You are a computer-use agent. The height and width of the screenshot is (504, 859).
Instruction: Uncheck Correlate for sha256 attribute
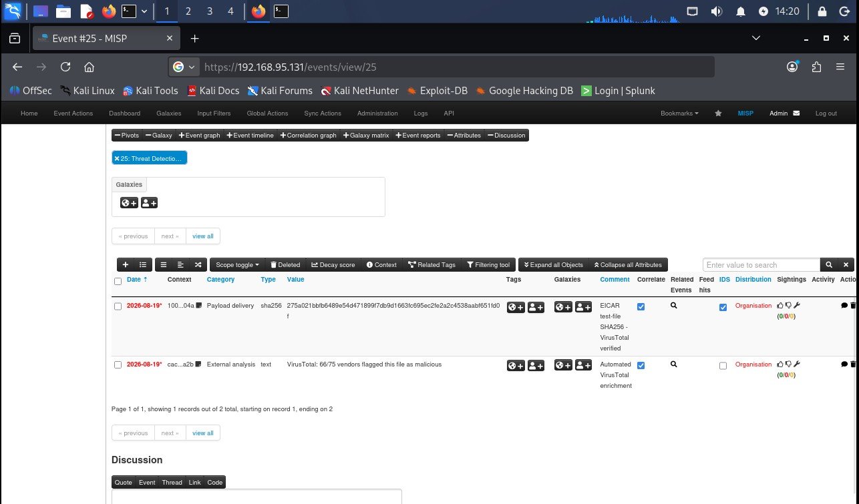click(641, 307)
